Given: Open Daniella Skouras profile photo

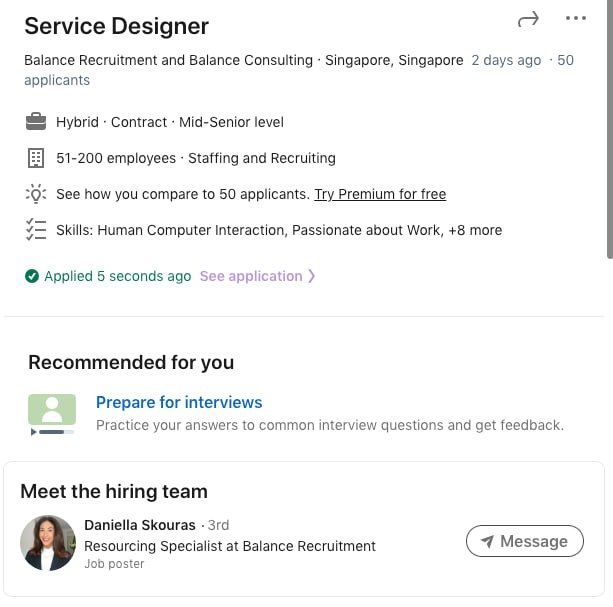Looking at the screenshot, I should pos(48,543).
